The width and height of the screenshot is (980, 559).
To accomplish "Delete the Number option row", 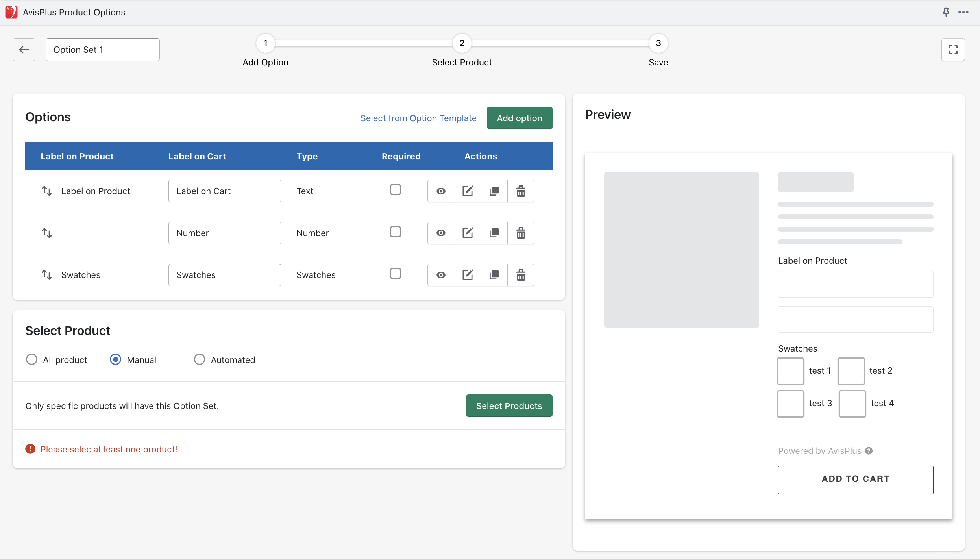I will pos(521,233).
